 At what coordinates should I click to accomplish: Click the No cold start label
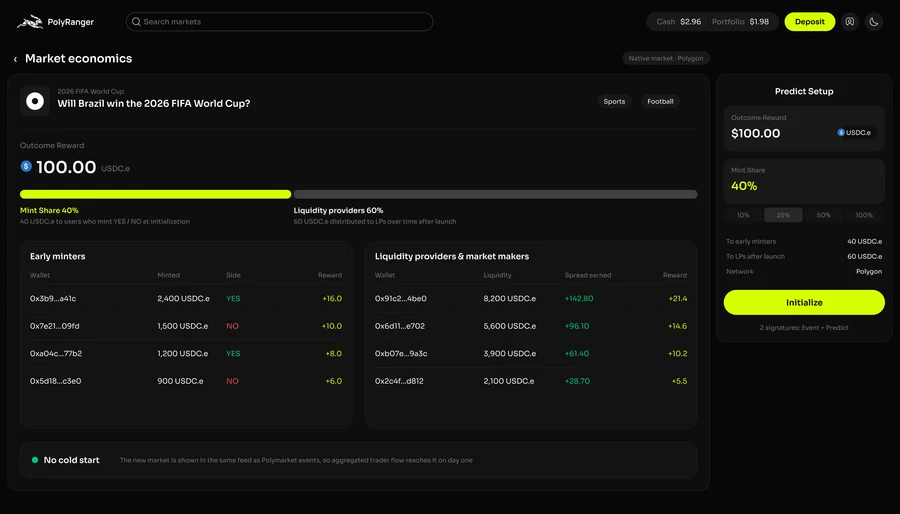coord(71,460)
